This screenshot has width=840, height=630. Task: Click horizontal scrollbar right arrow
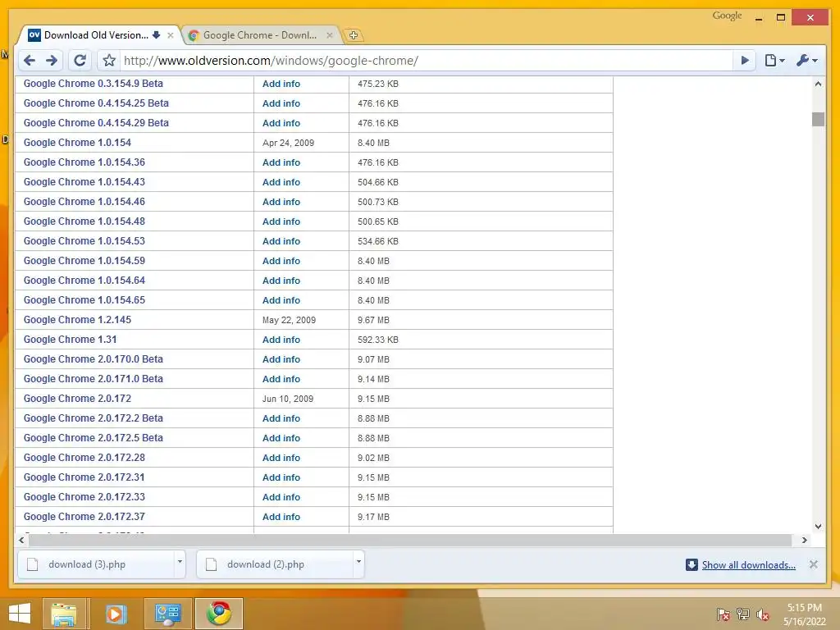click(804, 540)
